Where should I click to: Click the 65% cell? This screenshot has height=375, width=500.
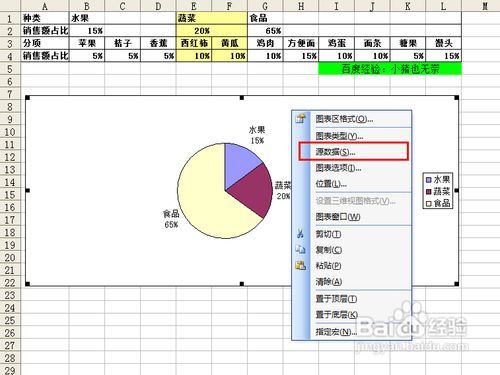pos(265,31)
